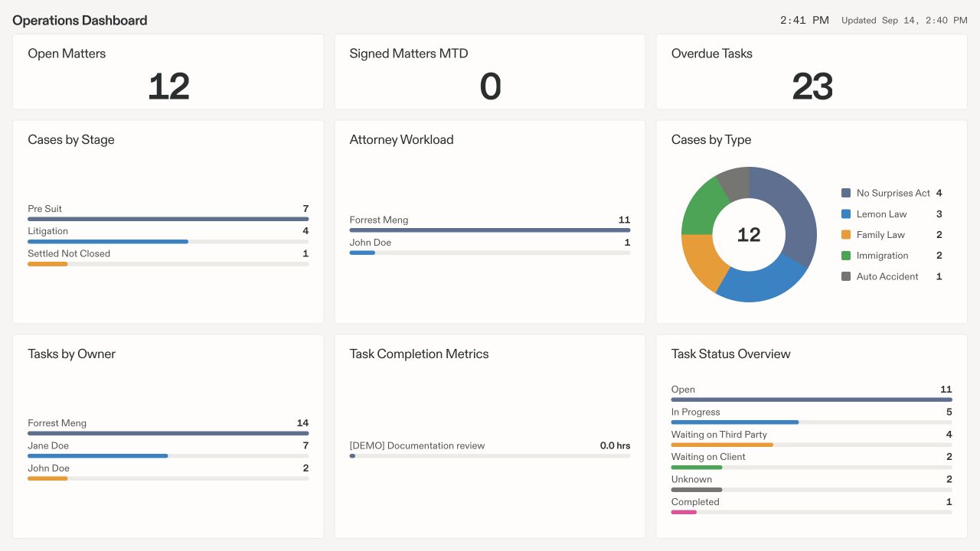Click the Signed Matters MTD value 0

(490, 86)
